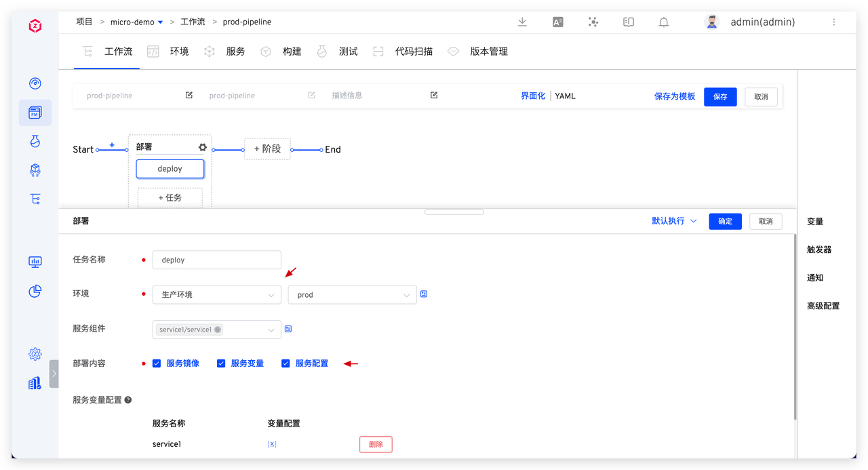Image resolution: width=868 pixels, height=470 pixels.
Task: Open the data insights pie chart sidebar icon
Action: 35,291
